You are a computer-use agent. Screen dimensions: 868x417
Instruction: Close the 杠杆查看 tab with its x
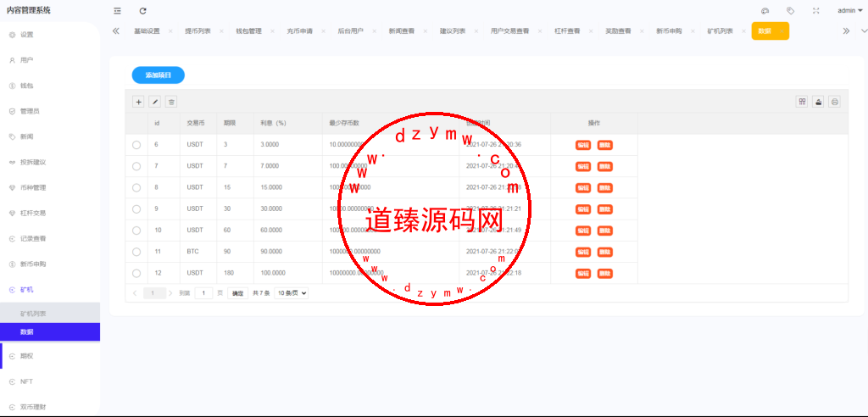coord(591,31)
